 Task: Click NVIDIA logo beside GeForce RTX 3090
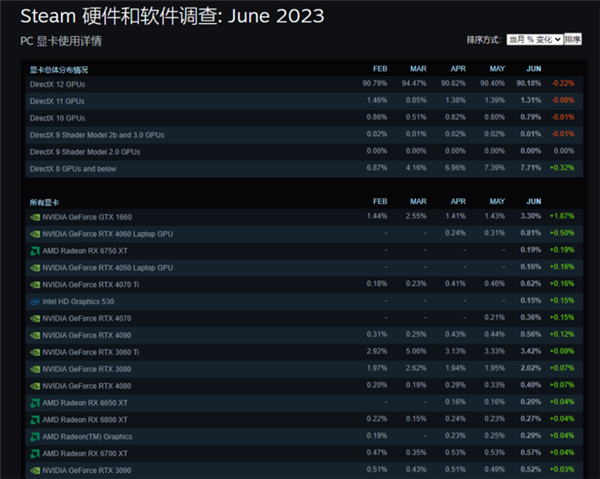point(35,471)
